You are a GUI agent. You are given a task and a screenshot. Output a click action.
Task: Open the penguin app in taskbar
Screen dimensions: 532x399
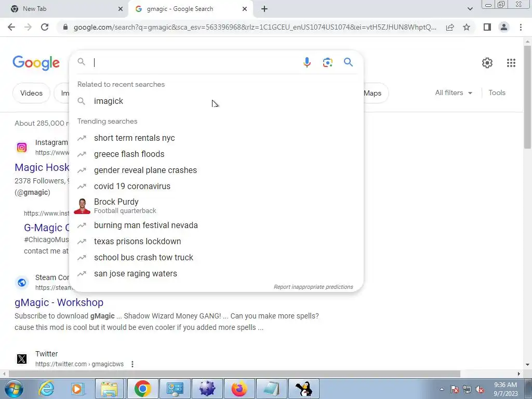(x=303, y=389)
